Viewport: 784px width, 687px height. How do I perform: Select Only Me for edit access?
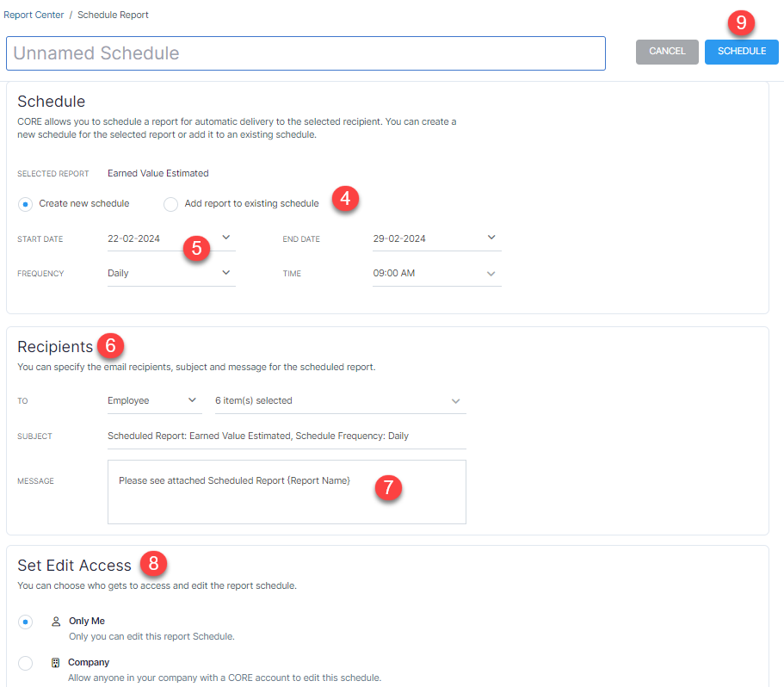[26, 621]
